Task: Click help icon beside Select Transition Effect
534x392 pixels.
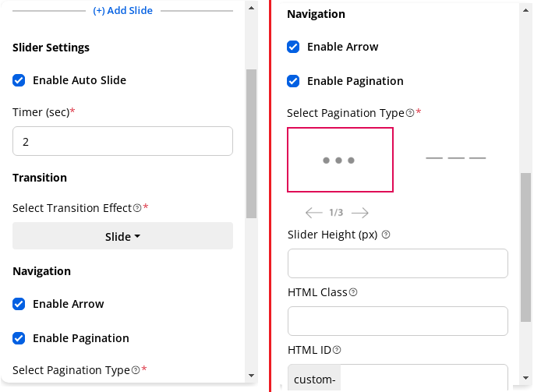Action: (x=137, y=208)
